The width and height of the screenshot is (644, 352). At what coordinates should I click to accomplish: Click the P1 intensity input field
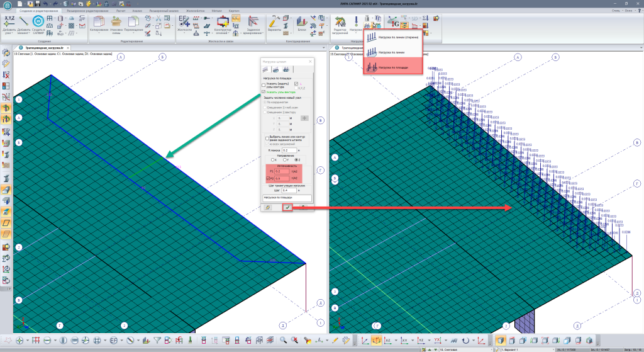(x=282, y=171)
